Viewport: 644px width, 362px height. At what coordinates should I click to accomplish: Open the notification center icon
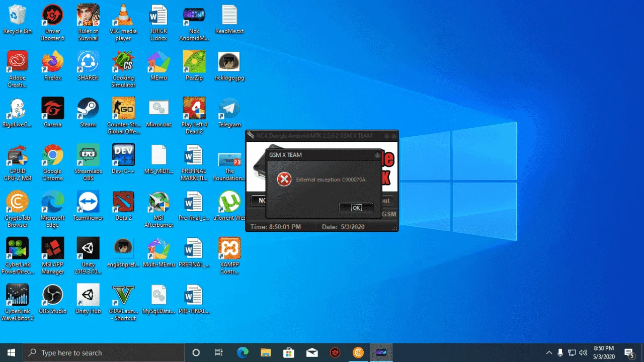pos(629,352)
